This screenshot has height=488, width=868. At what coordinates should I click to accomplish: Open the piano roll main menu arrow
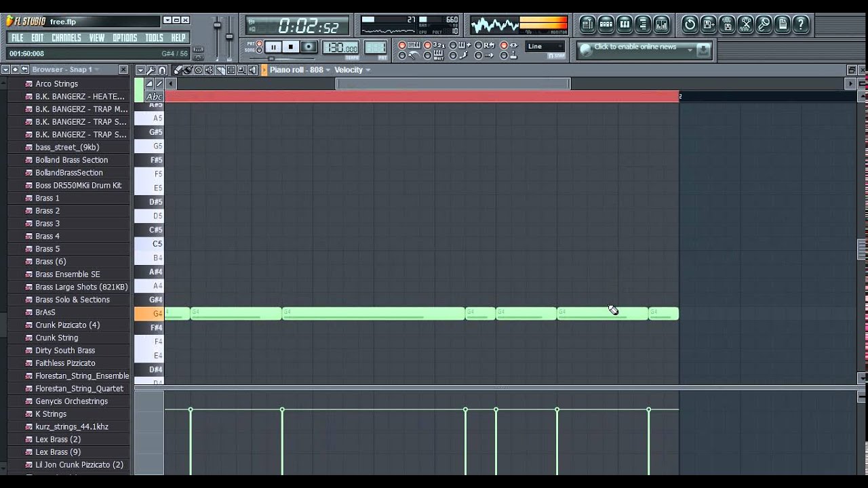tap(140, 70)
